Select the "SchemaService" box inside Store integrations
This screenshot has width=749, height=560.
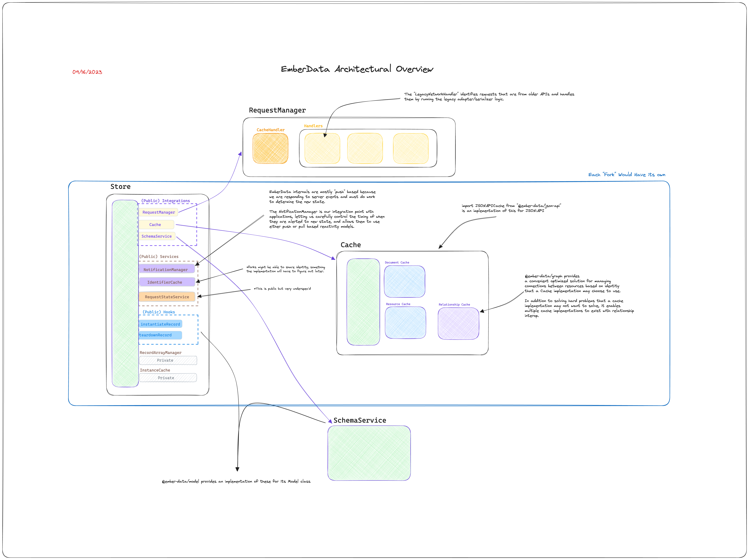(x=157, y=236)
